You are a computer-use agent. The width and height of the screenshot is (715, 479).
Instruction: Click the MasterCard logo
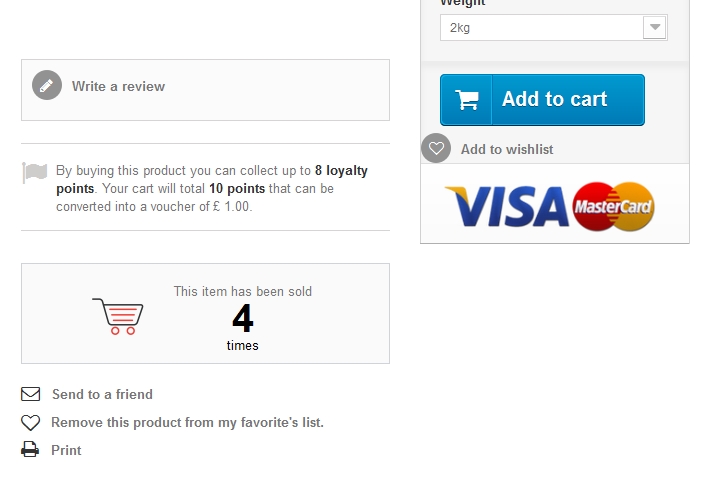click(613, 207)
